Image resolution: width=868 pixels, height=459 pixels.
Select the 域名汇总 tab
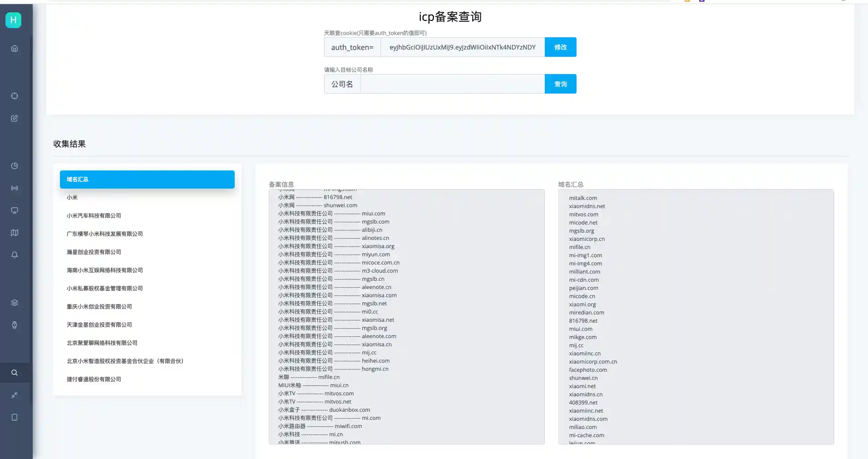(147, 180)
